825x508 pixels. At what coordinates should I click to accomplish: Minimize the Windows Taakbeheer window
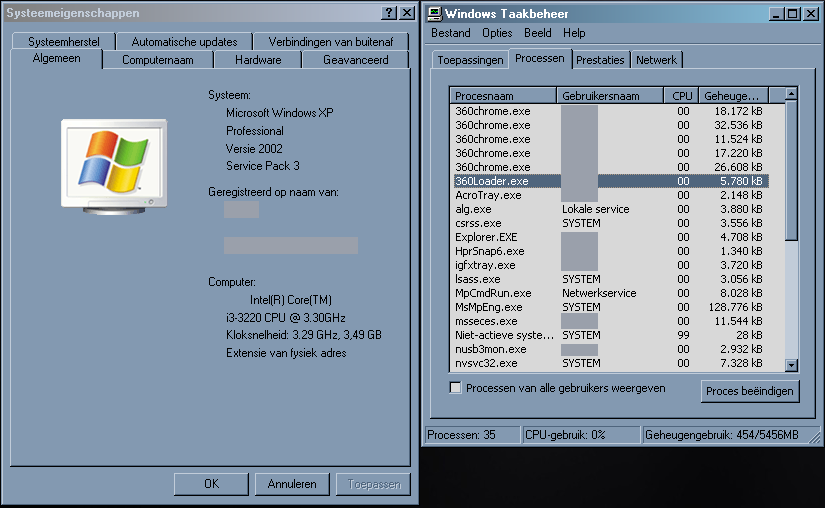point(776,14)
